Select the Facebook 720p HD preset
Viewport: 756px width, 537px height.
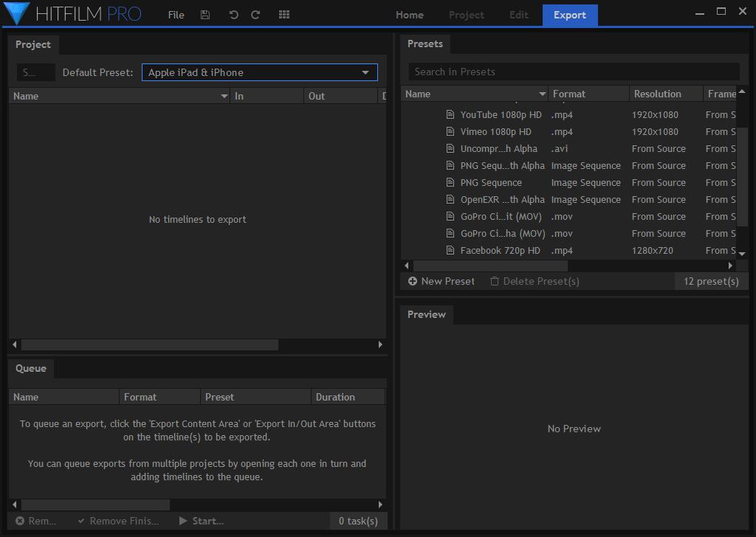[500, 251]
